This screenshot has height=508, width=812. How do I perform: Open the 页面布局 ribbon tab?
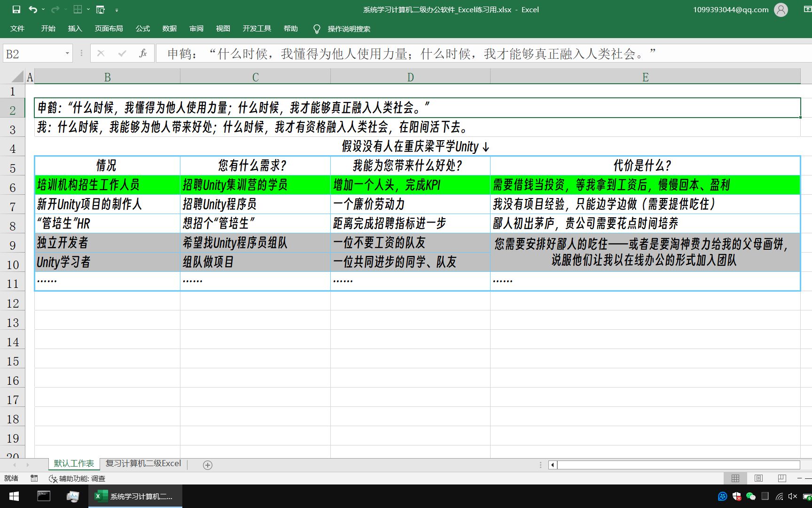pos(109,29)
